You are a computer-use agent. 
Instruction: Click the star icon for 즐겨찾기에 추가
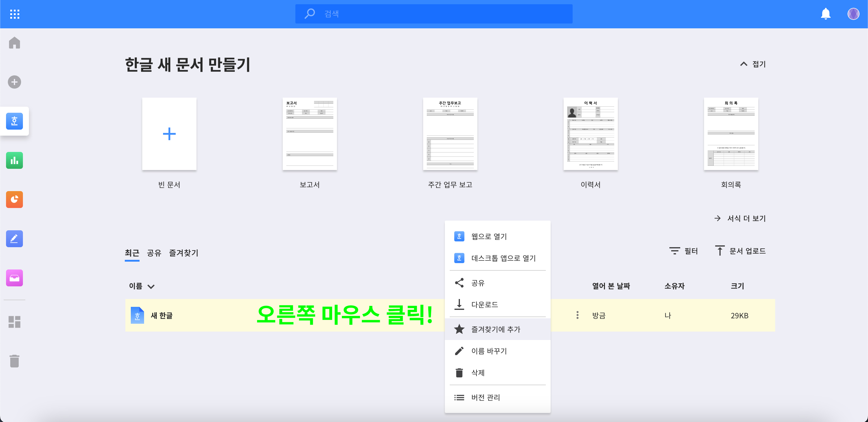[x=459, y=329]
